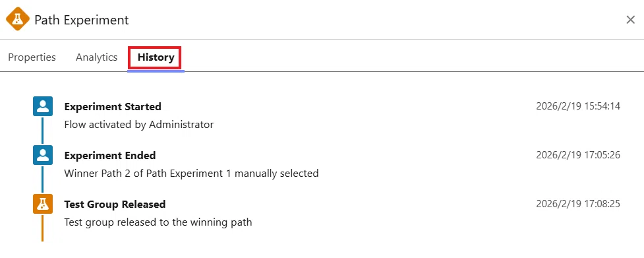
Task: Click the flask icon beside Test Group Released
Action: point(43,204)
